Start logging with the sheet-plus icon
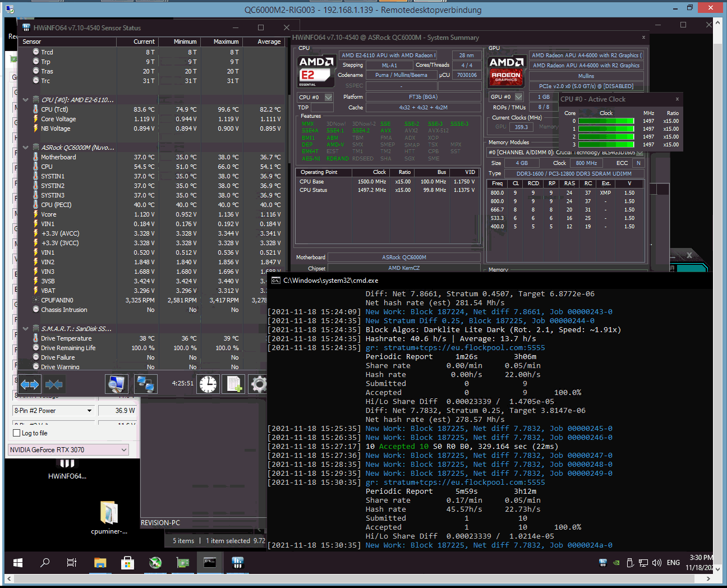727x588 pixels. [233, 384]
